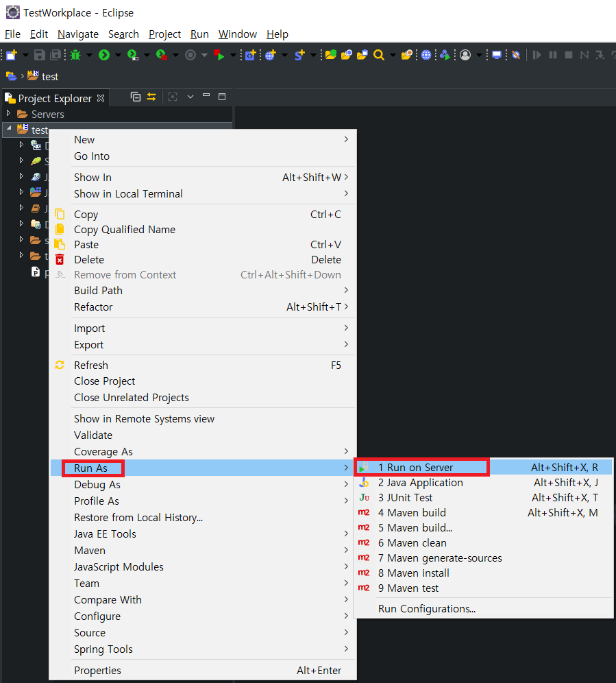Viewport: 616px width, 683px height.
Task: Click the New Spring starter S+ icon
Action: pos(299,55)
